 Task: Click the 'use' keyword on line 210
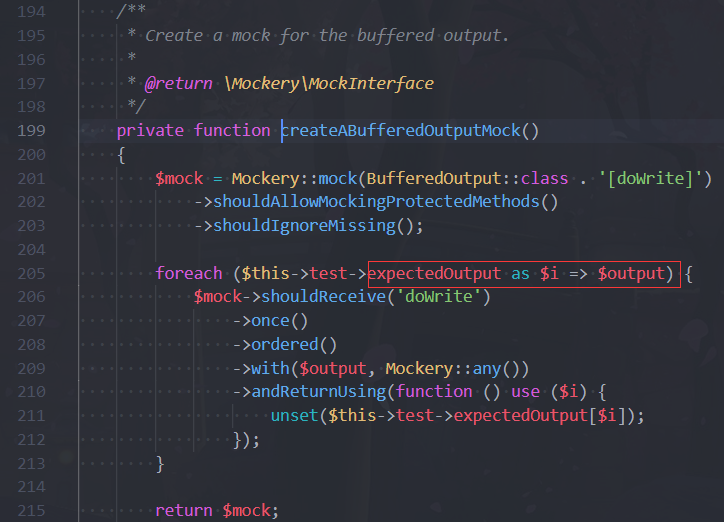(x=525, y=392)
